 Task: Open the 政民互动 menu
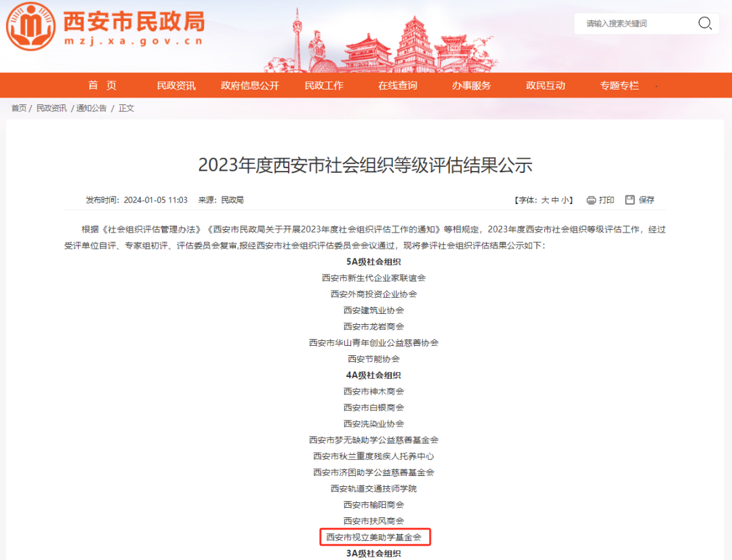click(545, 85)
